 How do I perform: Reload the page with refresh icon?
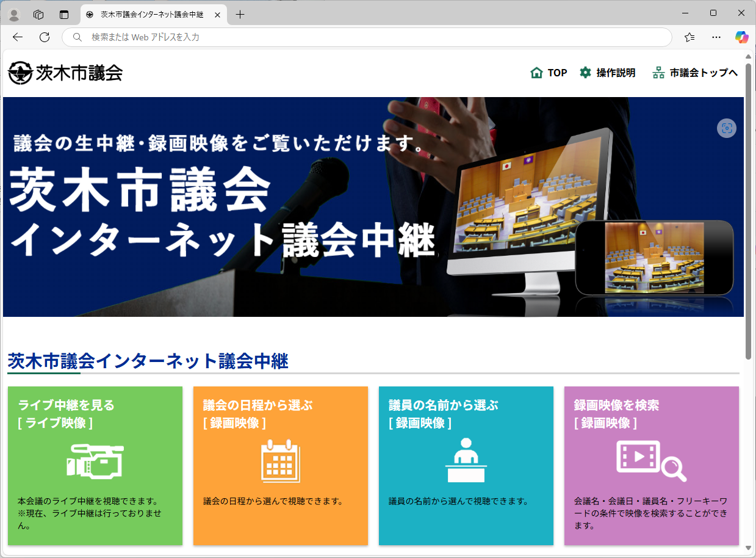(45, 37)
